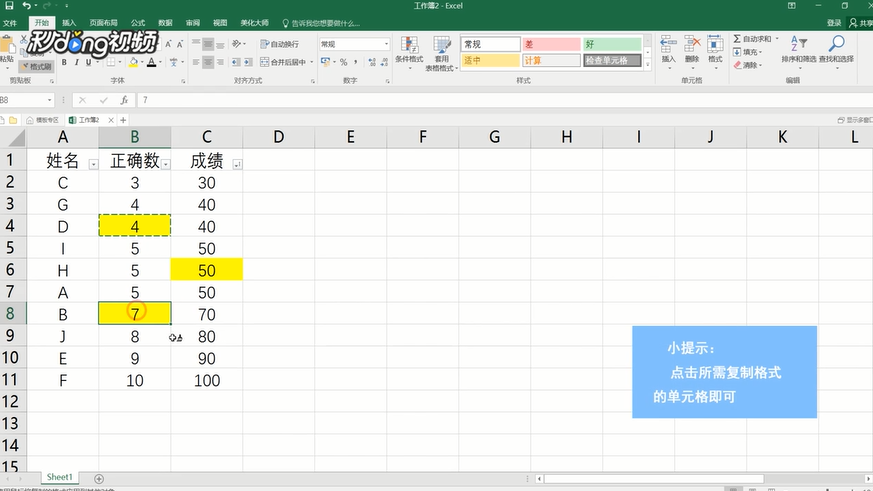Increase indent in the alignment group

[x=248, y=62]
